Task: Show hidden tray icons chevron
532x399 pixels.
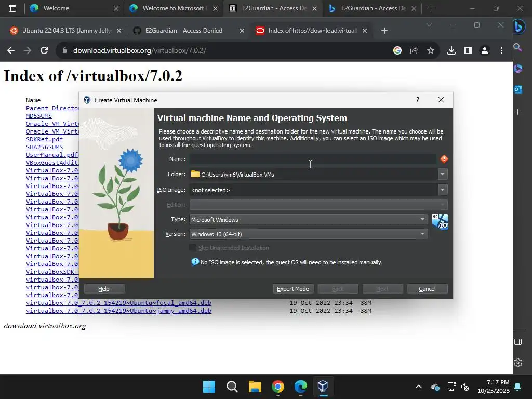Action: pyautogui.click(x=419, y=387)
